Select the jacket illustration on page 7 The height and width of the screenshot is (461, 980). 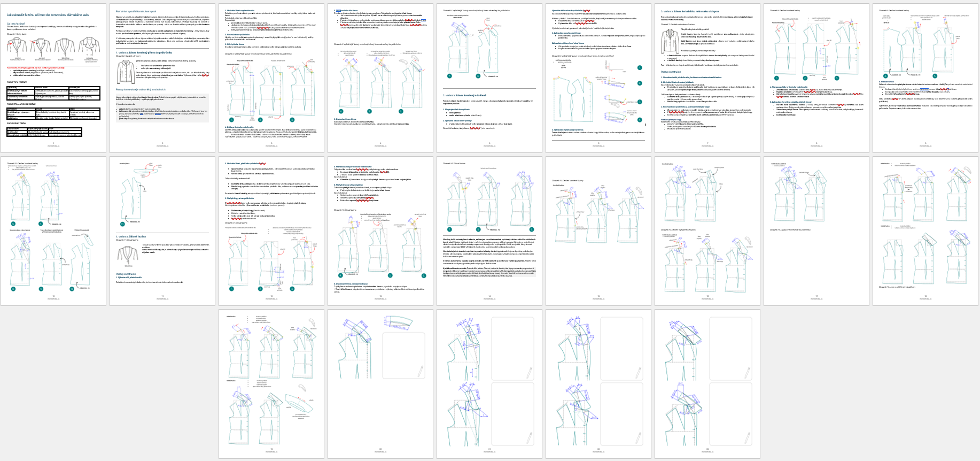(669, 41)
